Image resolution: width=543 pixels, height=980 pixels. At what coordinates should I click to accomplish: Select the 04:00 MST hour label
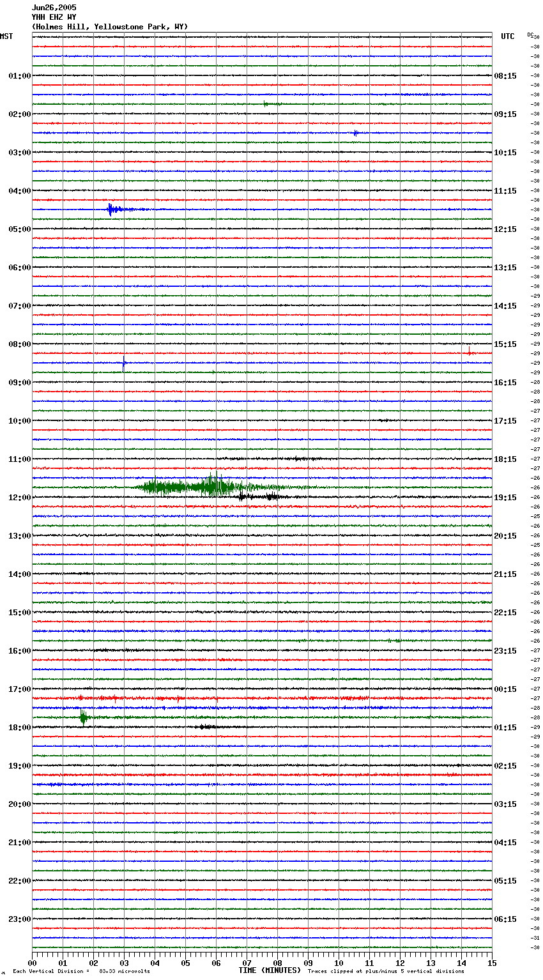pos(19,191)
